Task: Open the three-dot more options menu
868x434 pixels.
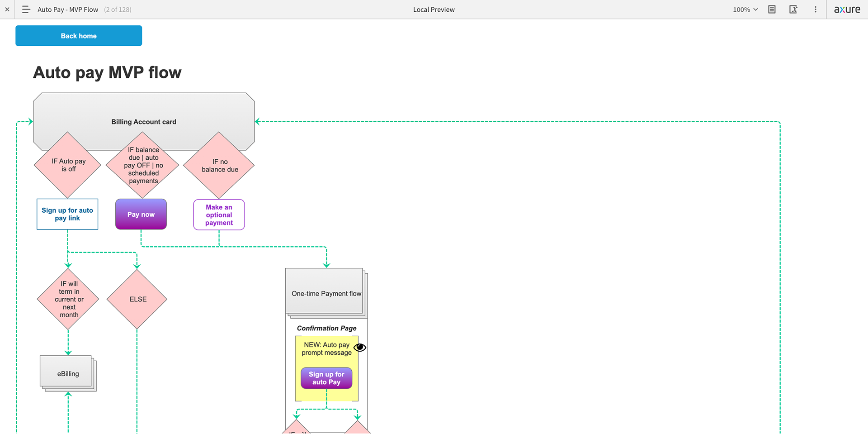Action: click(816, 10)
